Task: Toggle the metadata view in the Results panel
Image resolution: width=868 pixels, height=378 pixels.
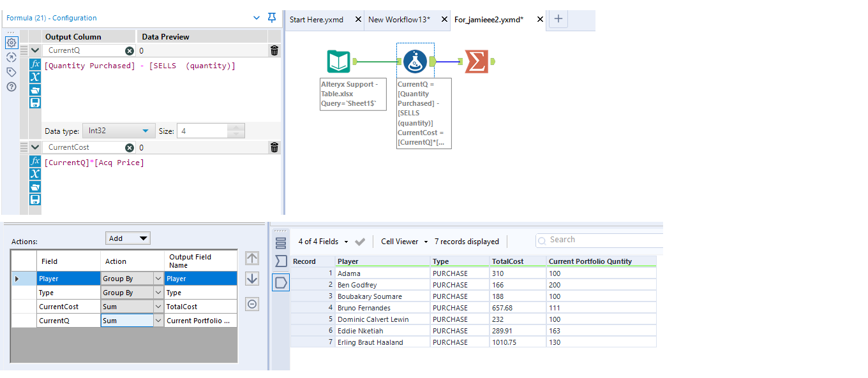Action: coord(281,242)
